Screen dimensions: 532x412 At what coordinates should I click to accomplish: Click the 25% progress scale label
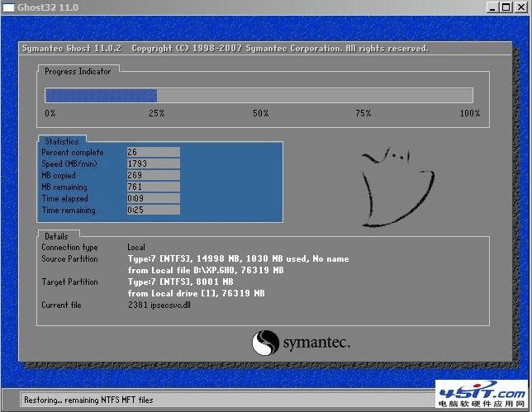pos(156,113)
